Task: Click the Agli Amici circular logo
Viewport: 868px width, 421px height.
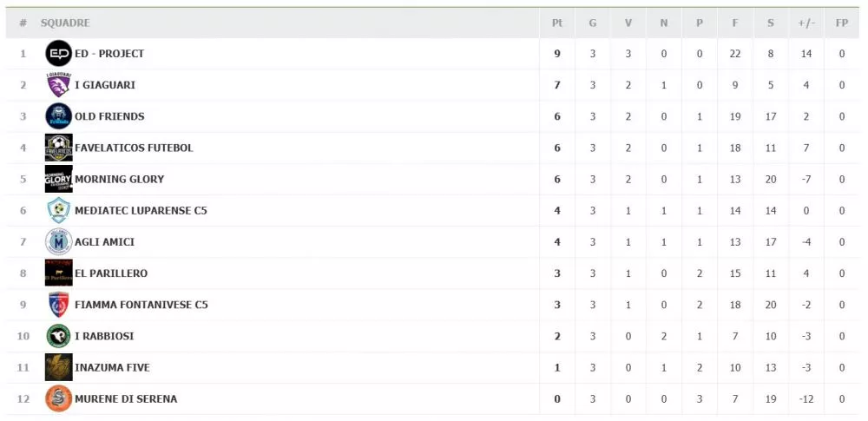Action: 59,242
